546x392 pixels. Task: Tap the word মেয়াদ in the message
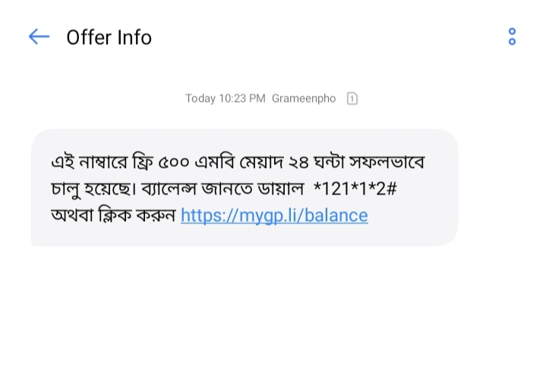point(261,162)
